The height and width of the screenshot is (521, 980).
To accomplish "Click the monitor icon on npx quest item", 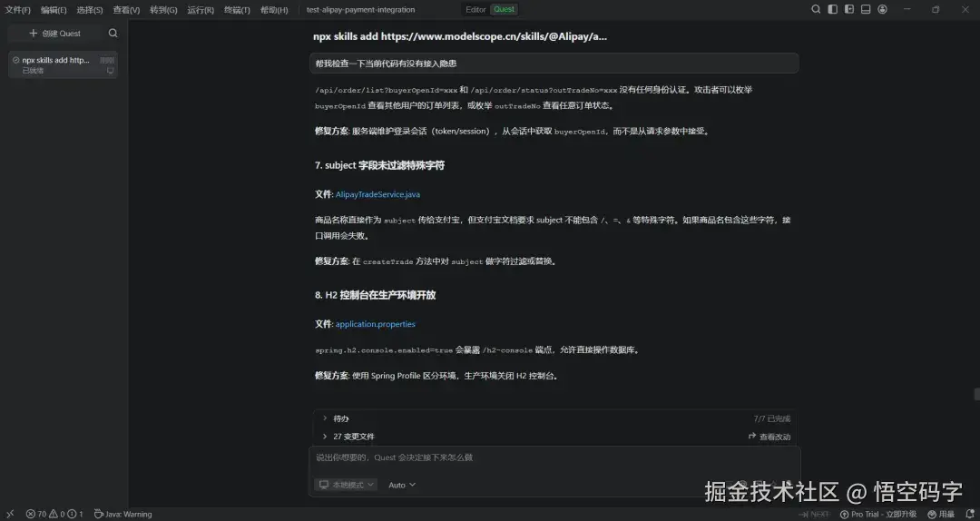I will pyautogui.click(x=110, y=71).
